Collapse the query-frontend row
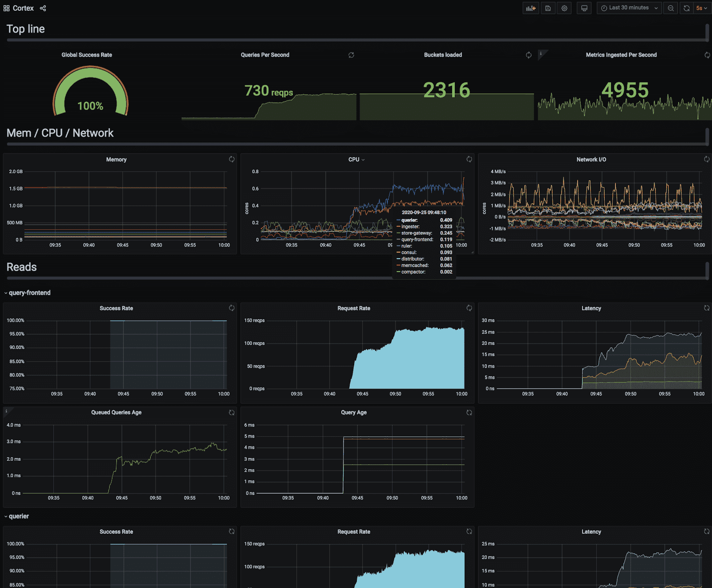The image size is (712, 588). (x=28, y=292)
